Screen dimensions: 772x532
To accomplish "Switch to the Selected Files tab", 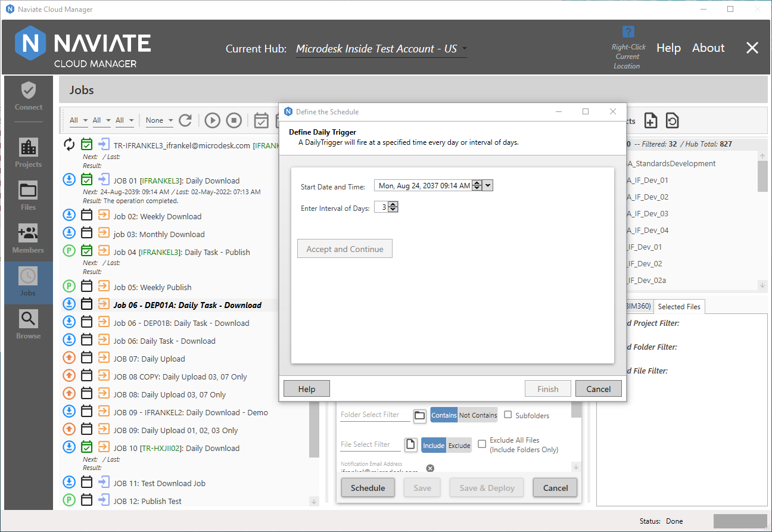I will pyautogui.click(x=679, y=306).
